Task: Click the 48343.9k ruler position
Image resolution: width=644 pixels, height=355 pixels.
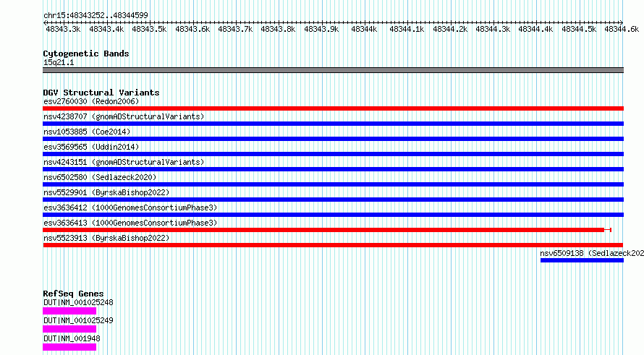Action: (321, 29)
